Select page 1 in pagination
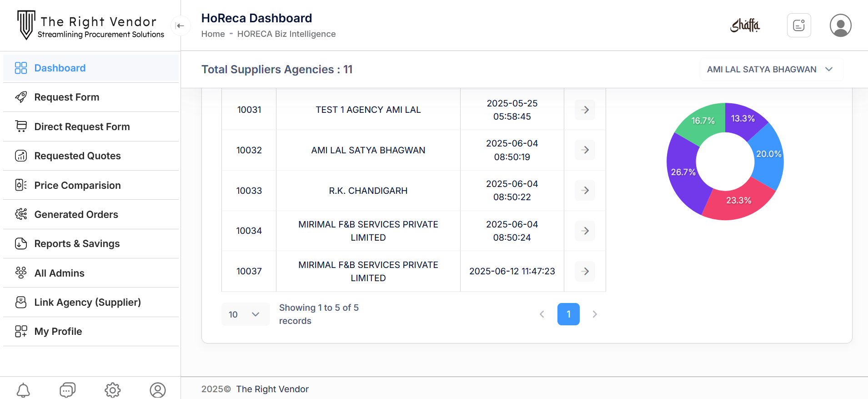 [568, 314]
